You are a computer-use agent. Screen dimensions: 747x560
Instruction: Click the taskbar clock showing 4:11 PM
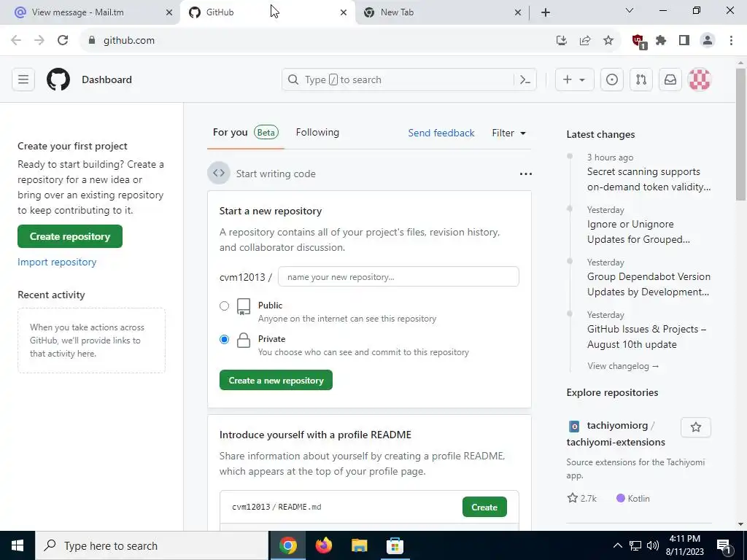coord(684,545)
